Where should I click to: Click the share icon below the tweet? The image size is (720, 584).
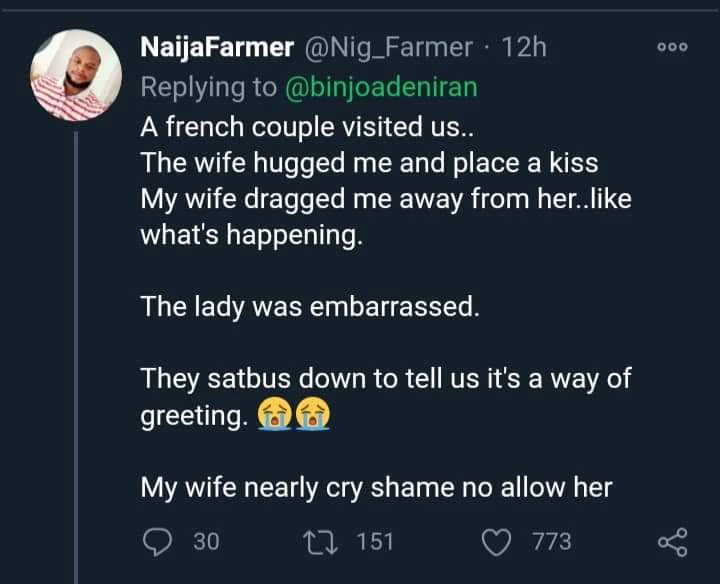coord(672,542)
